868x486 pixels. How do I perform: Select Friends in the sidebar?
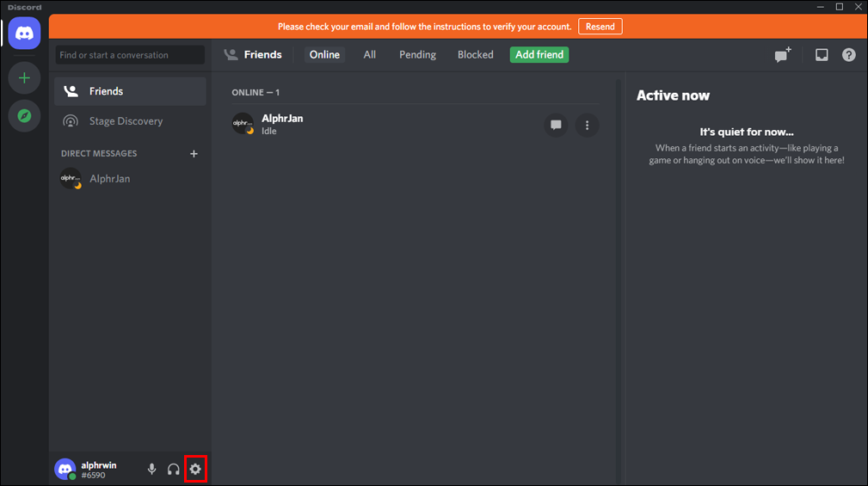pos(130,91)
